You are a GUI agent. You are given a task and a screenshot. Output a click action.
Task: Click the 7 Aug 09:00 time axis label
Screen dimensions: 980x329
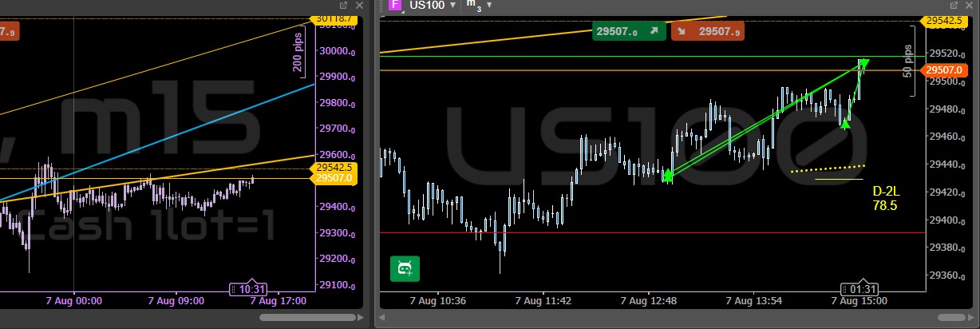[x=176, y=301]
